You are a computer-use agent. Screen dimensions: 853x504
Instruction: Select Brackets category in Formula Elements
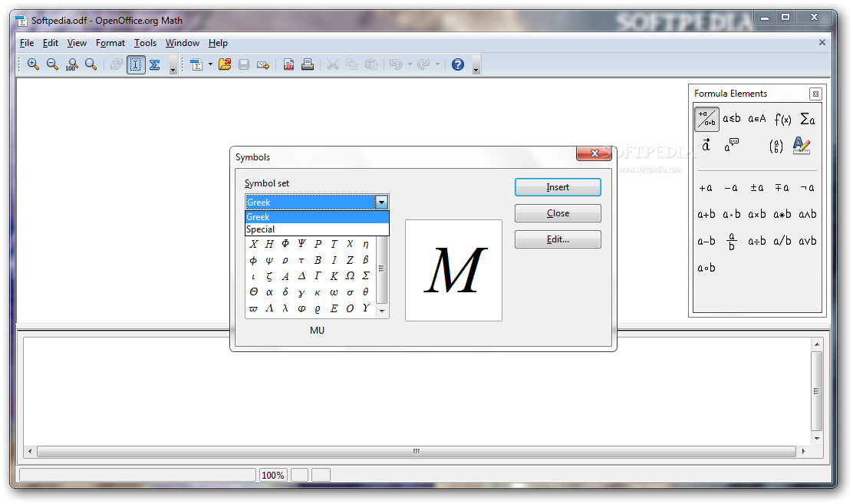coord(776,145)
